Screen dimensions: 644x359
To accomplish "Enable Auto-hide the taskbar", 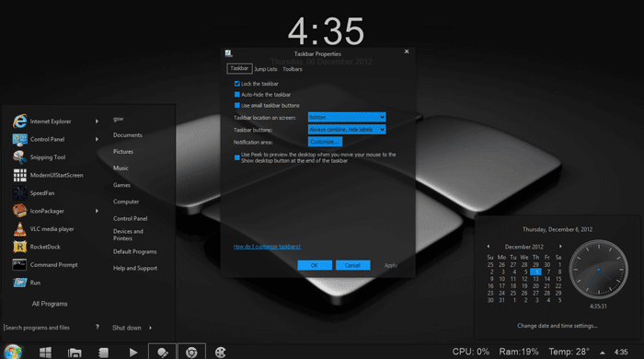I will pos(237,95).
